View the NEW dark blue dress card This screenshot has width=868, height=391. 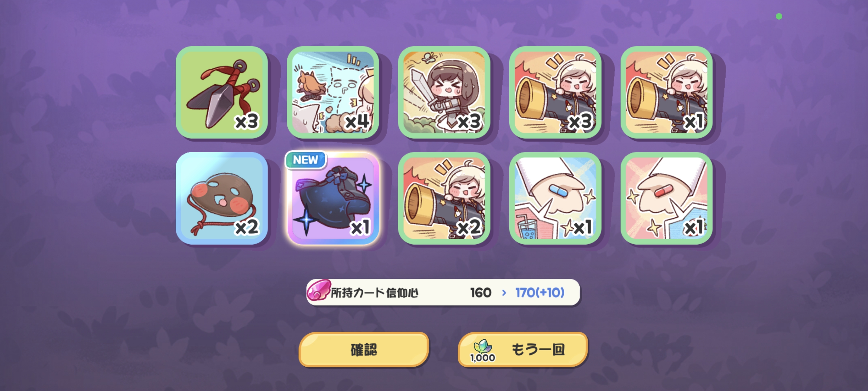pos(333,198)
